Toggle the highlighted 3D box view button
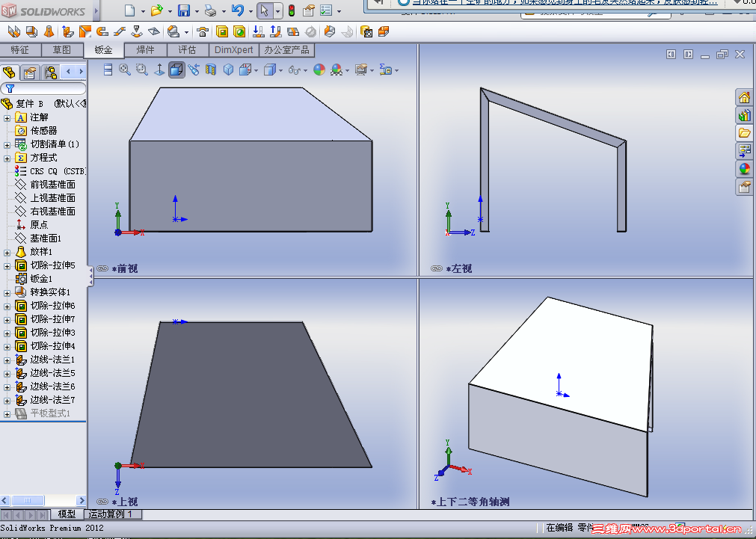Viewport: 756px width, 539px height. pyautogui.click(x=176, y=70)
